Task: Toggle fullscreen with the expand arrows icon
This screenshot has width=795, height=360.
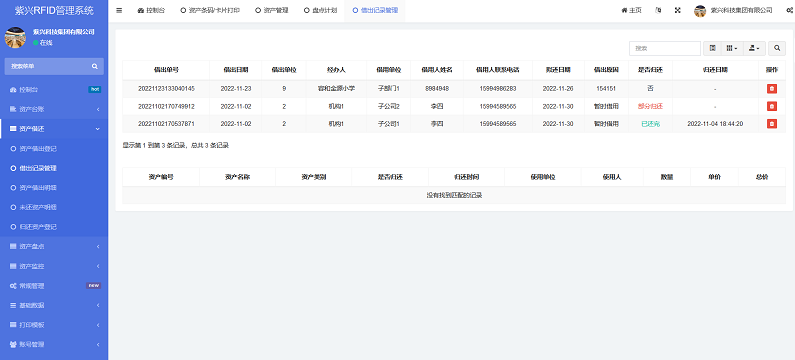Action: [677, 10]
